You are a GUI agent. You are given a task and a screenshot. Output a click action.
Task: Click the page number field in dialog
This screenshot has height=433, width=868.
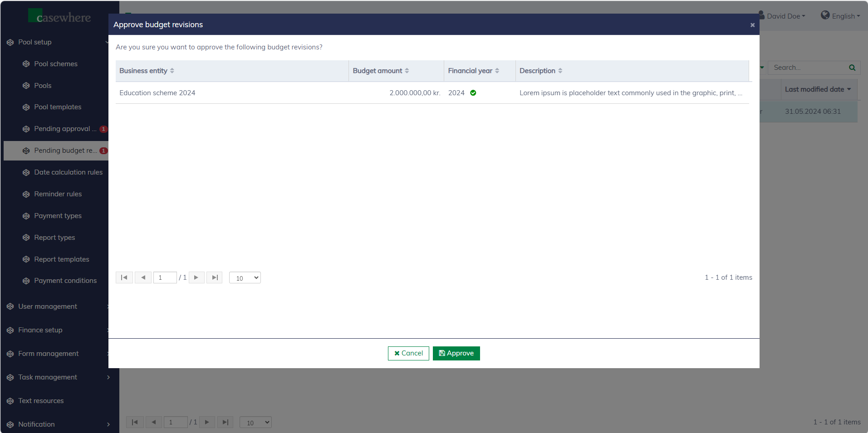[165, 277]
